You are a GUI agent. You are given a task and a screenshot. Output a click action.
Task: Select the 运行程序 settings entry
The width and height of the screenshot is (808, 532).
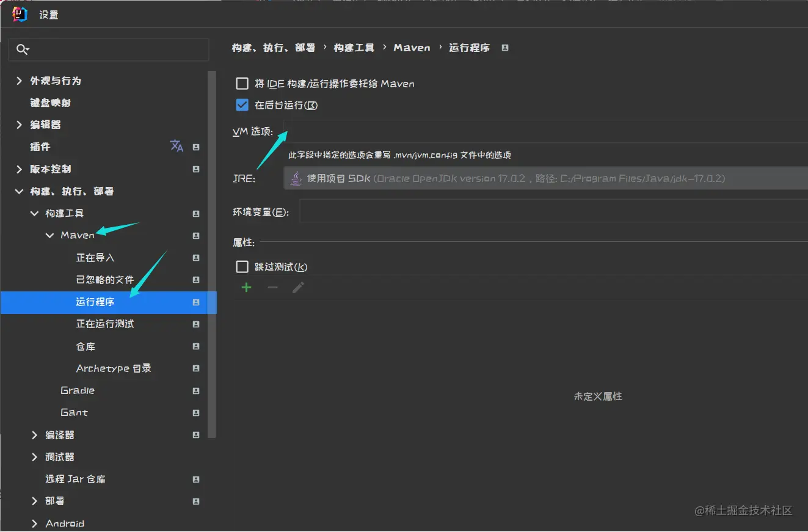click(108, 302)
